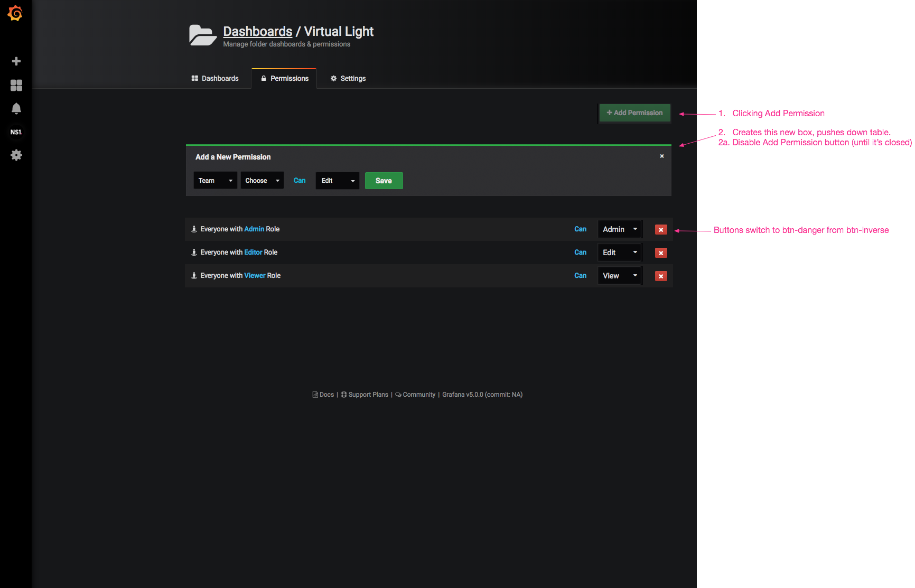Open the Team dropdown
Viewport: 915px width, 588px height.
coord(215,180)
